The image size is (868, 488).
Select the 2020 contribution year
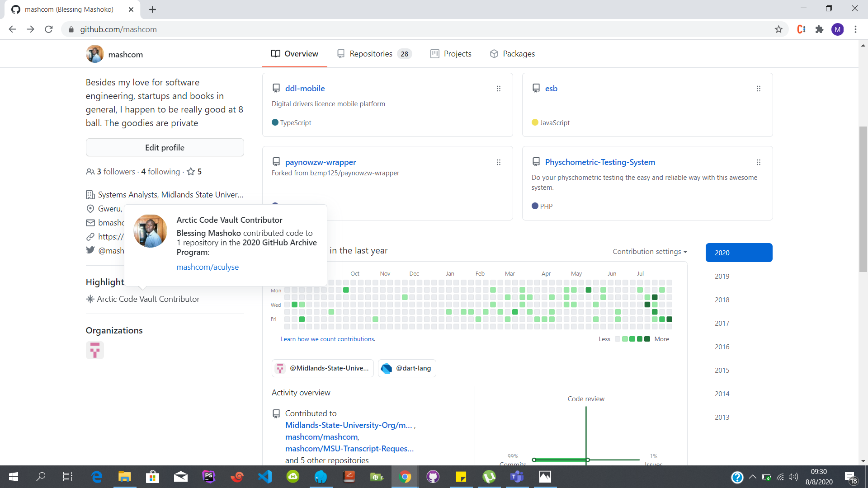[739, 253]
